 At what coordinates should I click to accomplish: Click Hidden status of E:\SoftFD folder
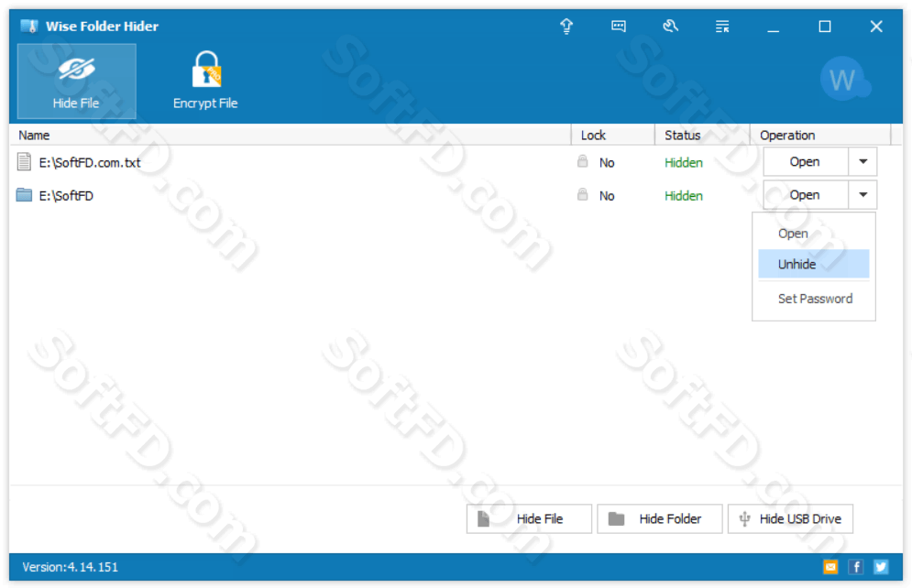tap(684, 196)
